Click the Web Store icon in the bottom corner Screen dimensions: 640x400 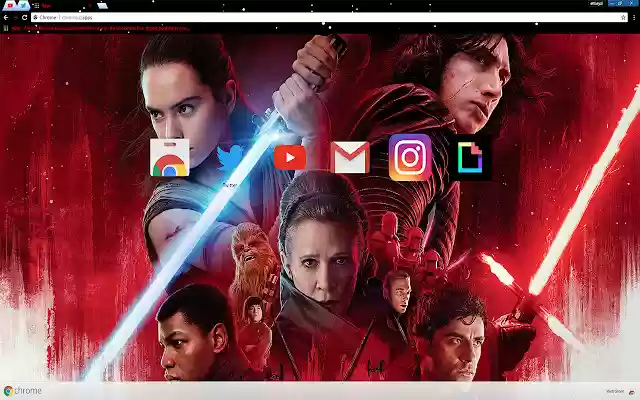click(632, 392)
